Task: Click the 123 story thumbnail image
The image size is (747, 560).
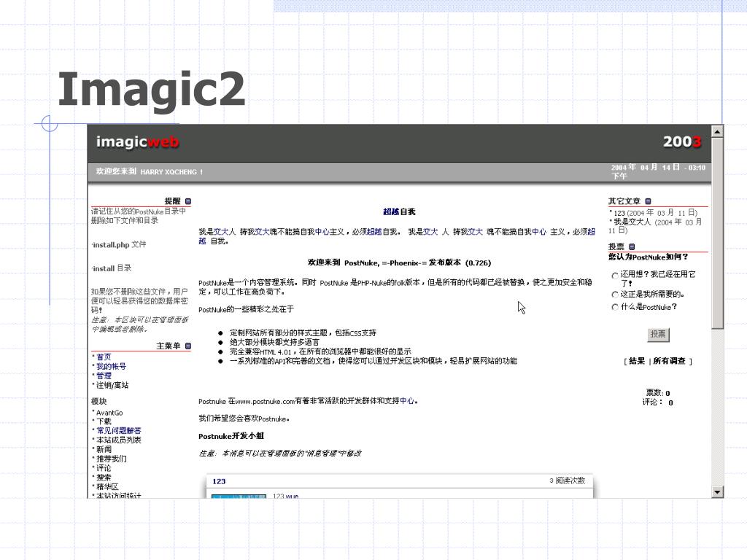Action: [x=239, y=496]
